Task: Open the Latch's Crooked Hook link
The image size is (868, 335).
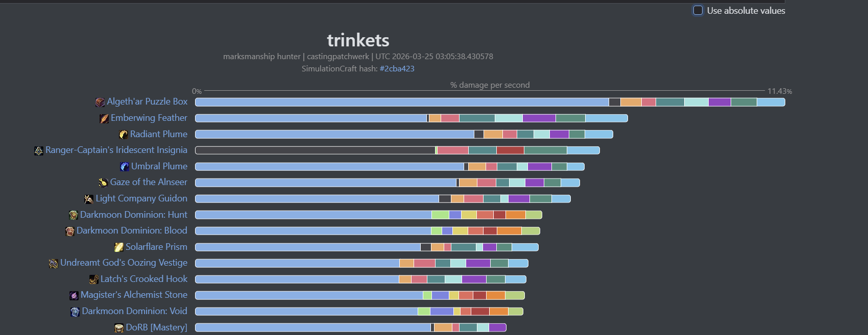Action: (x=144, y=279)
